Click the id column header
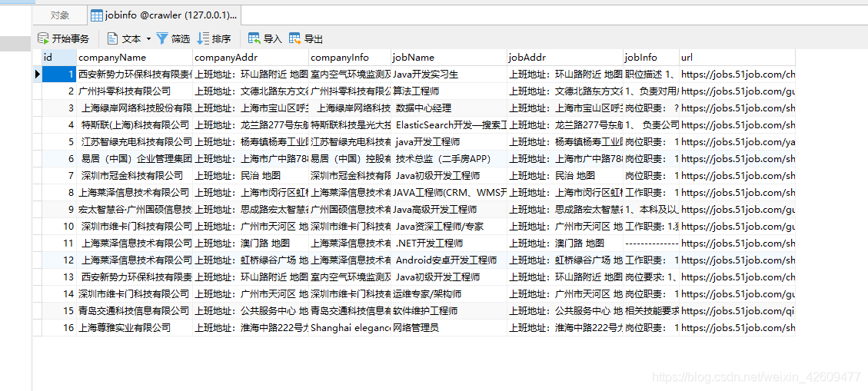The height and width of the screenshot is (391, 868). (x=59, y=58)
